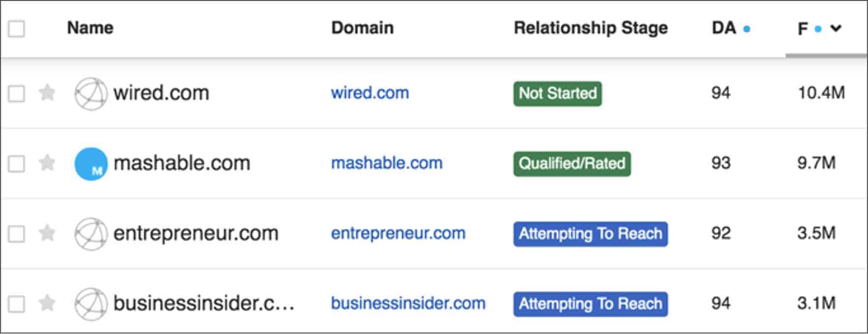Open the entrepreneur.com domain link
The image size is (868, 334).
coord(398,233)
